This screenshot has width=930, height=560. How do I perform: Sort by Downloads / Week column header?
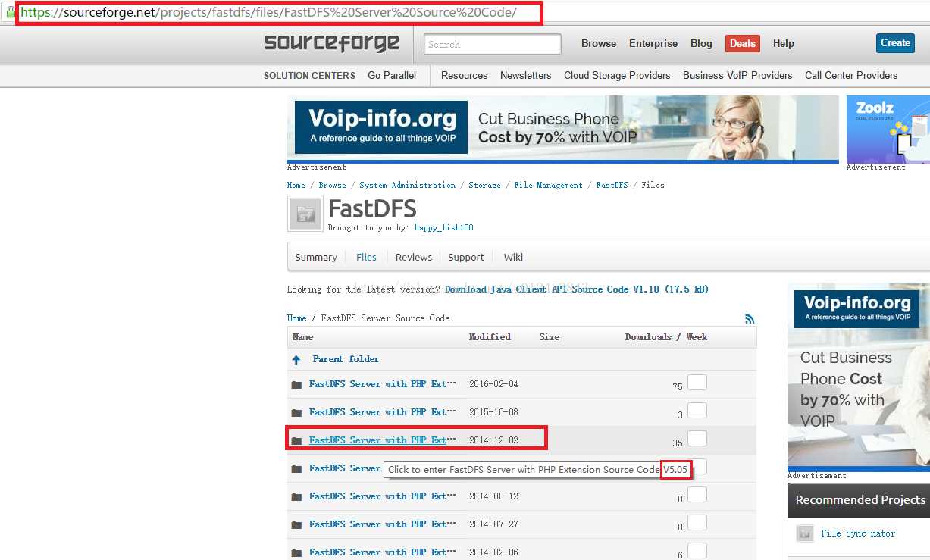(666, 337)
